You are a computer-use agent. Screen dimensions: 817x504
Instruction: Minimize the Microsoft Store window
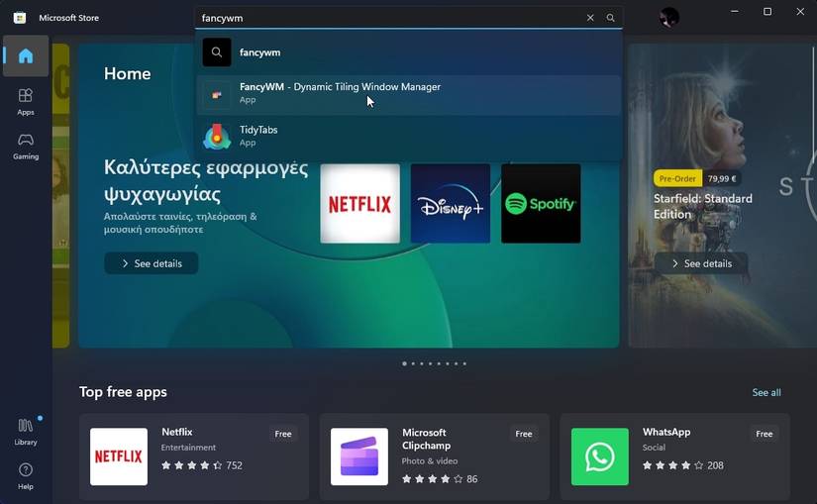point(735,12)
